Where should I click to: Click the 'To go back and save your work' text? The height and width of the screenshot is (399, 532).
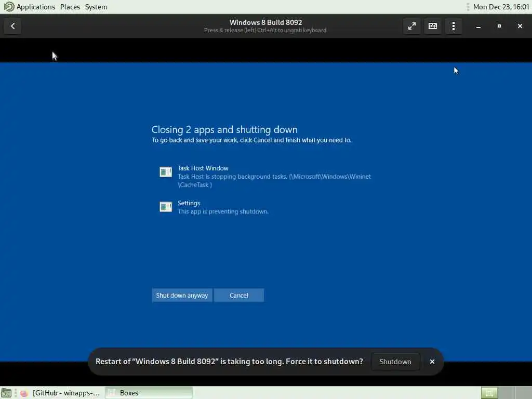251,140
